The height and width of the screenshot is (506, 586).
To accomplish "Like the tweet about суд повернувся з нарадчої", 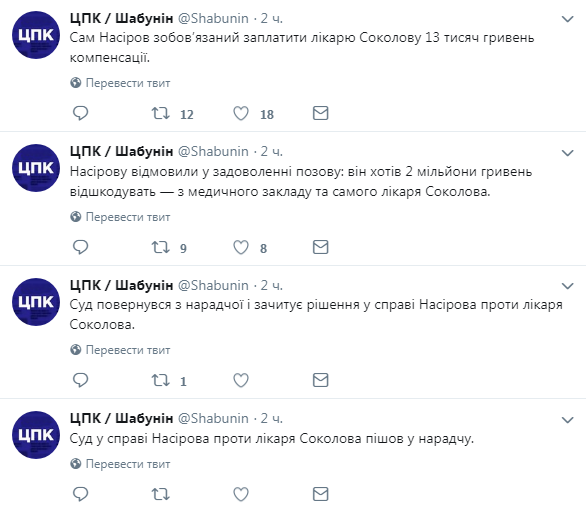I will pos(241,380).
